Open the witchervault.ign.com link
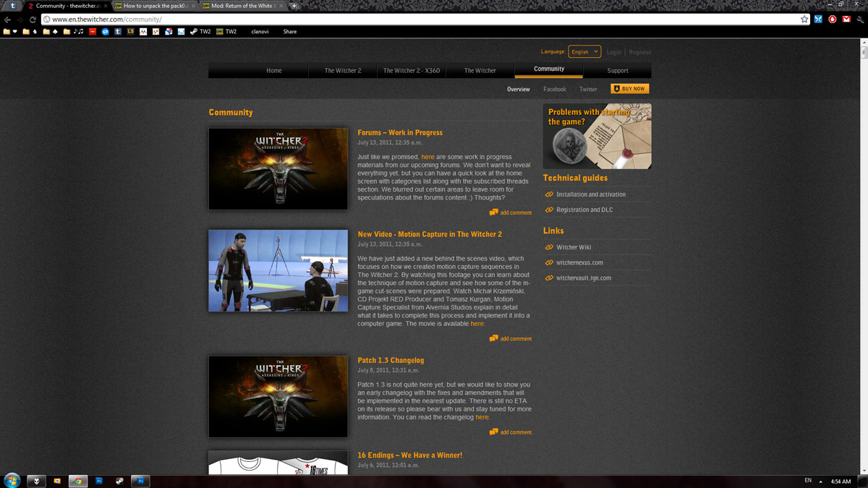The image size is (868, 488). click(x=584, y=278)
